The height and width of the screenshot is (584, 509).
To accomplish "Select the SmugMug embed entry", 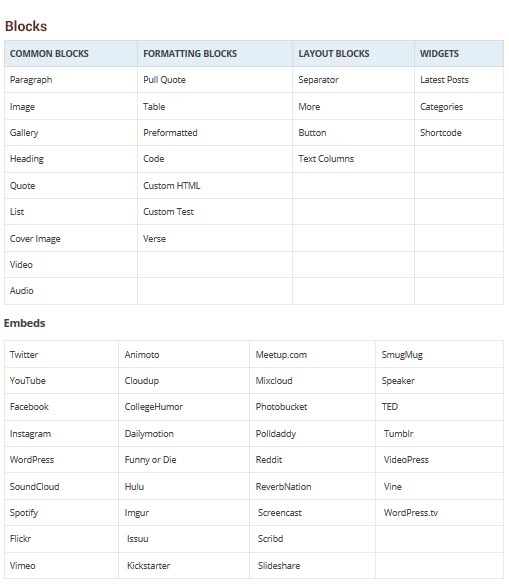I will [x=439, y=355].
